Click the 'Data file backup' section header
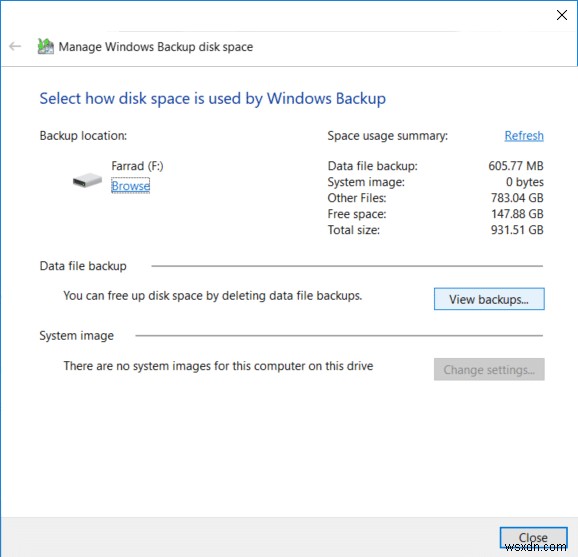Screen dimensions: 578x557 83,266
